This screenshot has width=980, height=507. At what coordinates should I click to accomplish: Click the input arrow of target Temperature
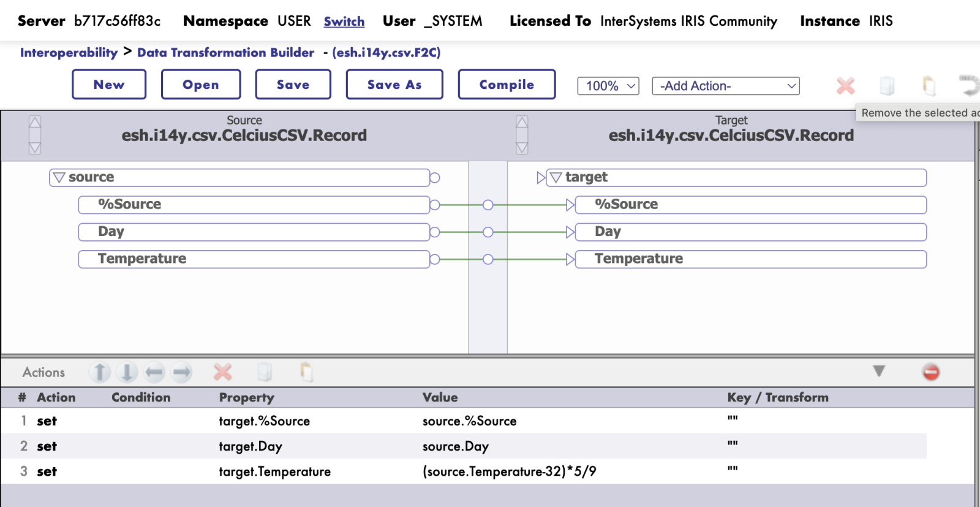[x=570, y=259]
